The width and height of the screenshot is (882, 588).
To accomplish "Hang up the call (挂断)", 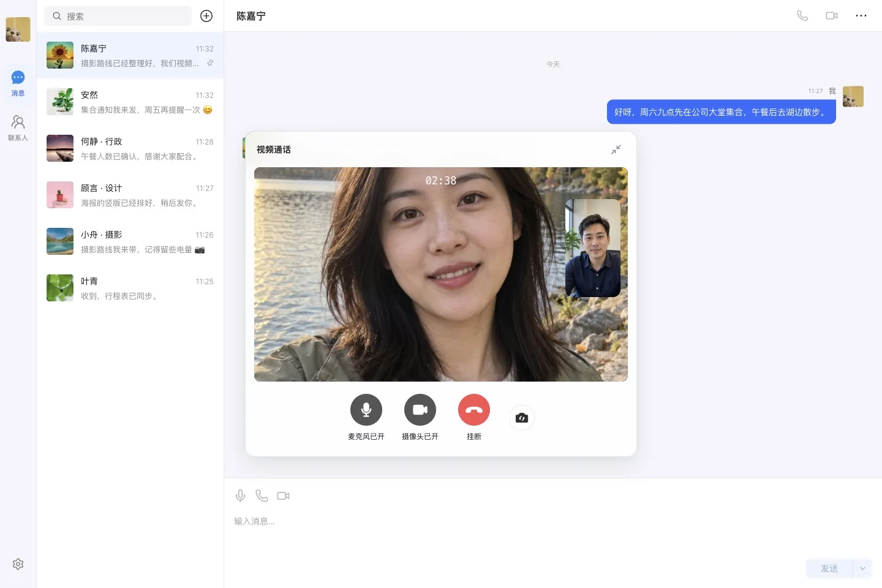I will tap(474, 410).
